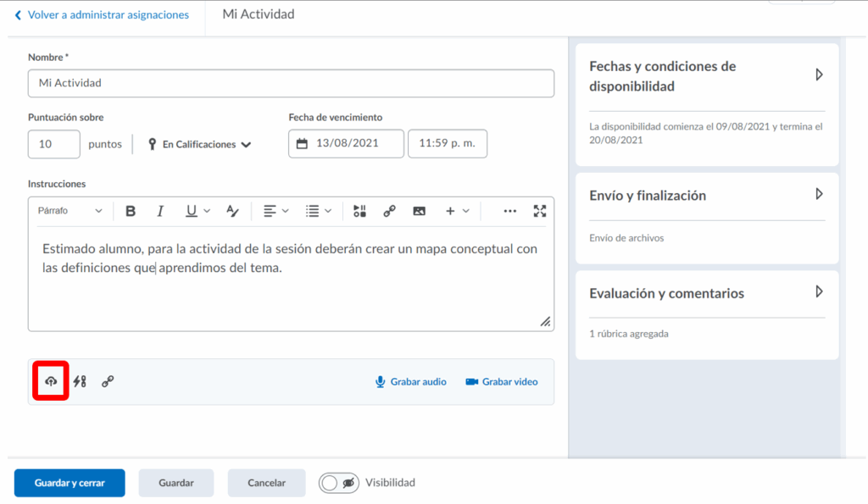Attach an existing activity with the lightning icon

coord(80,381)
